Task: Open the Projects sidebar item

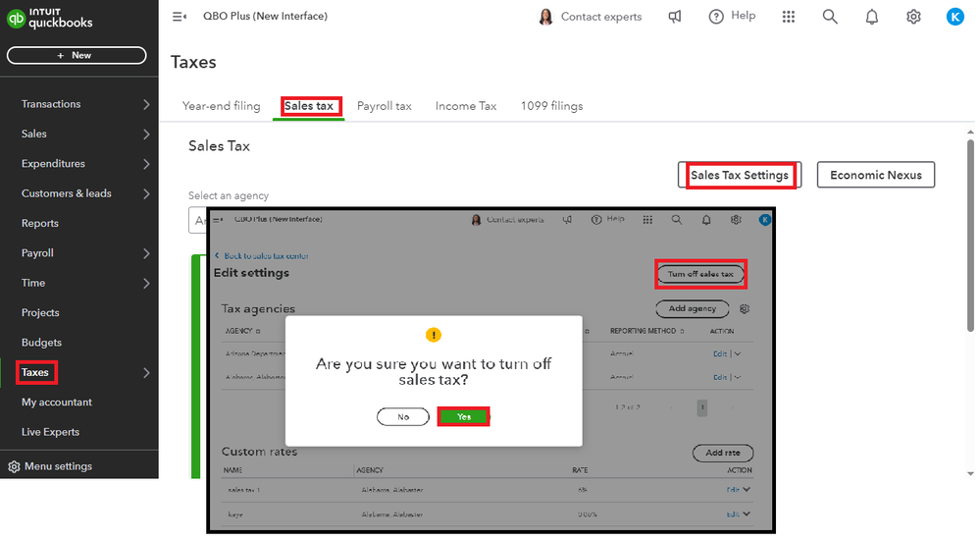Action: (40, 313)
